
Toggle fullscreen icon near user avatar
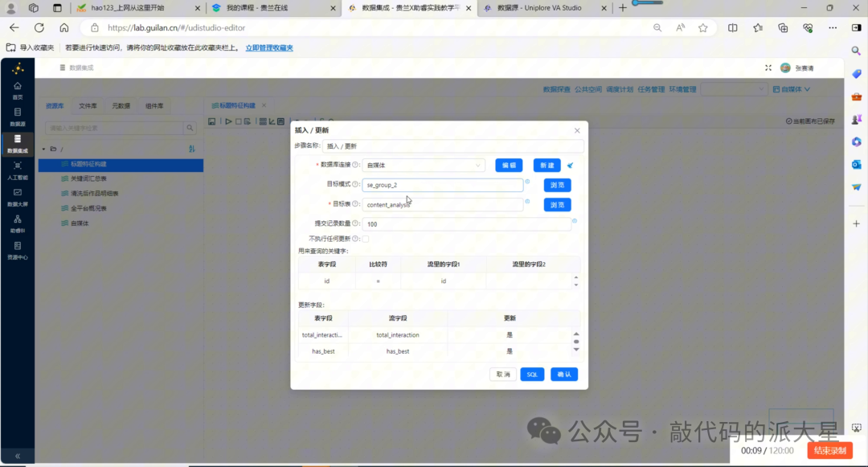click(x=768, y=68)
